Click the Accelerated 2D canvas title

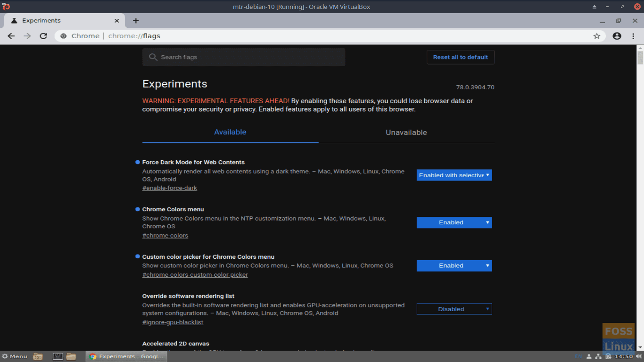[176, 344]
